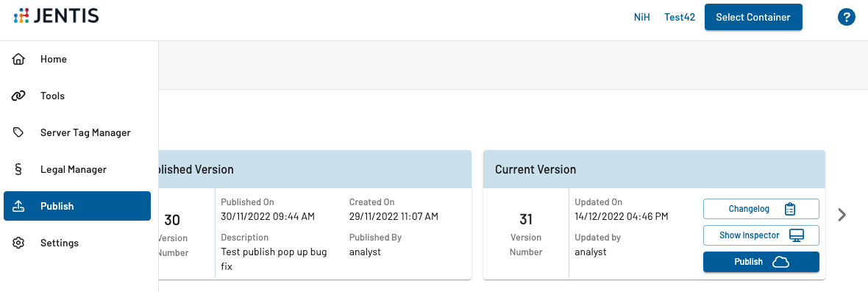Open the Changelog button
868x292 pixels.
tap(761, 209)
